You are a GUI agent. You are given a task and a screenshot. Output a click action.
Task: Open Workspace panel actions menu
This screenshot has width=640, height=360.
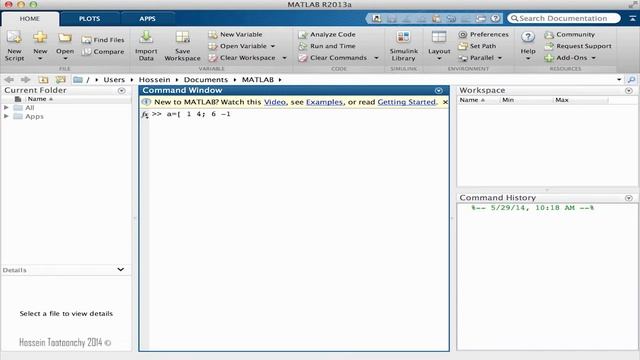pos(629,91)
